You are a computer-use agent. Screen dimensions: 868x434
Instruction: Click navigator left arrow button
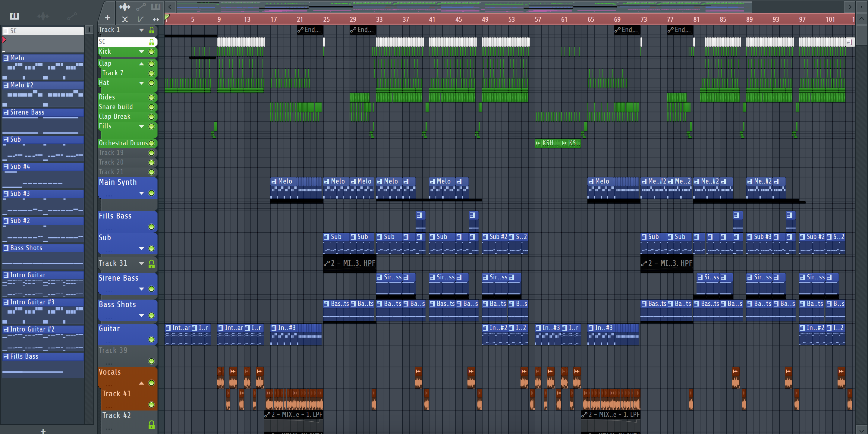tap(170, 7)
